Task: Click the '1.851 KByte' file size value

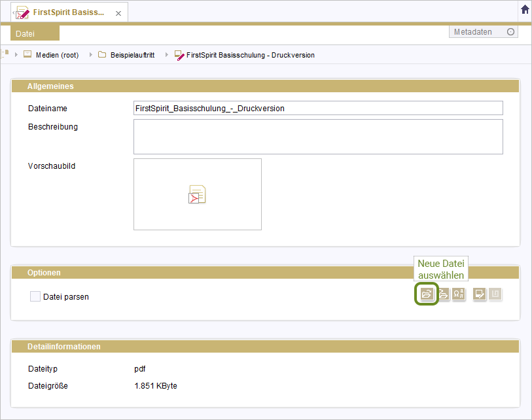Action: (156, 386)
